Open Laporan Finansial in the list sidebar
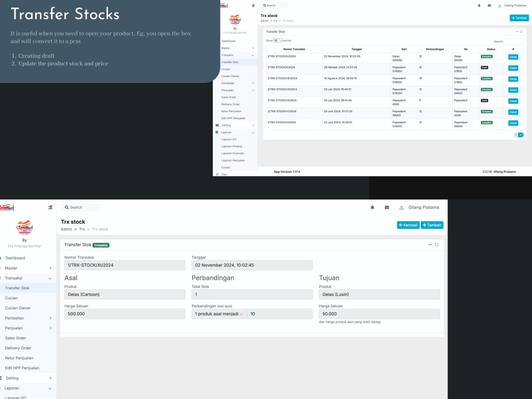 pyautogui.click(x=232, y=153)
